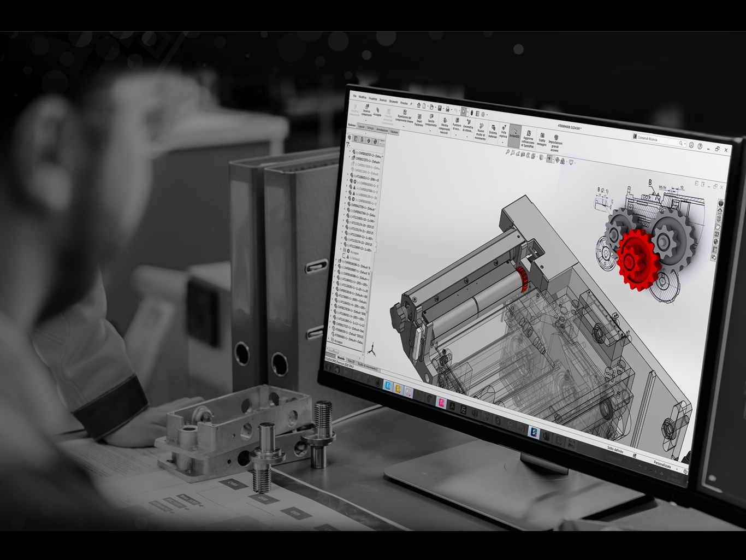Open the Smart Fasteners tool
746x560 pixels.
pyautogui.click(x=419, y=120)
